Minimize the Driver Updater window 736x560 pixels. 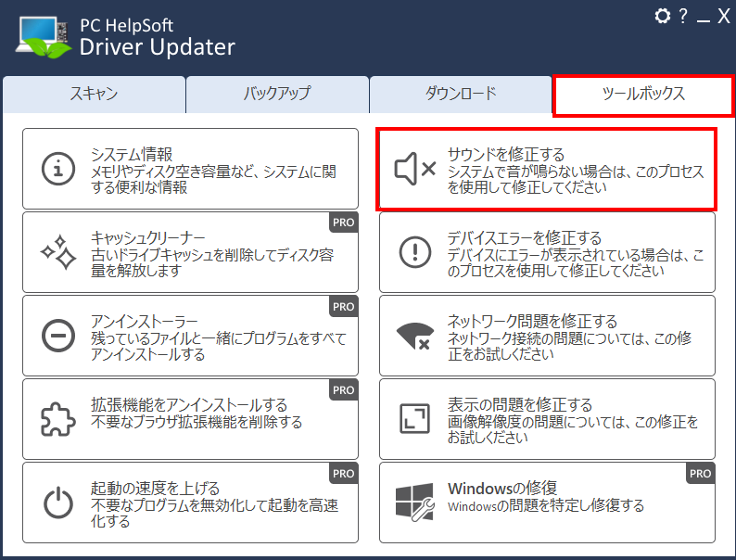point(704,20)
